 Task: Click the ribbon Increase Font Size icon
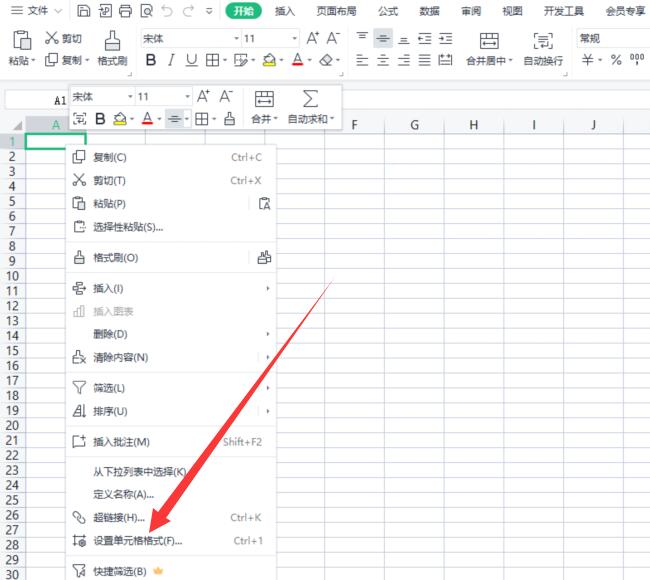pyautogui.click(x=313, y=39)
